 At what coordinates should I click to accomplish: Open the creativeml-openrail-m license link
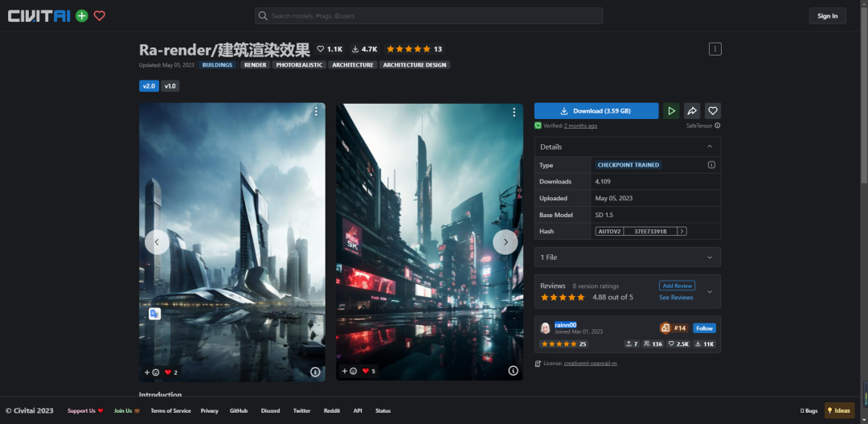point(590,364)
